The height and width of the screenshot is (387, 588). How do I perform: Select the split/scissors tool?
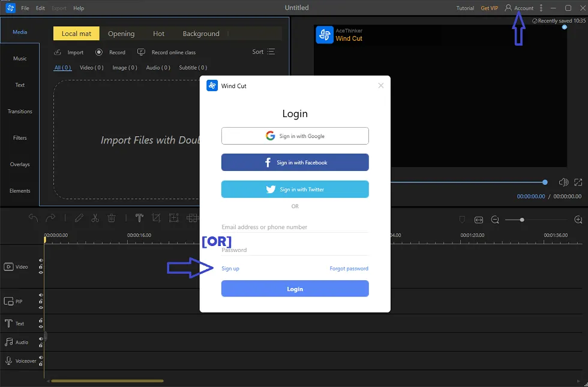point(95,218)
